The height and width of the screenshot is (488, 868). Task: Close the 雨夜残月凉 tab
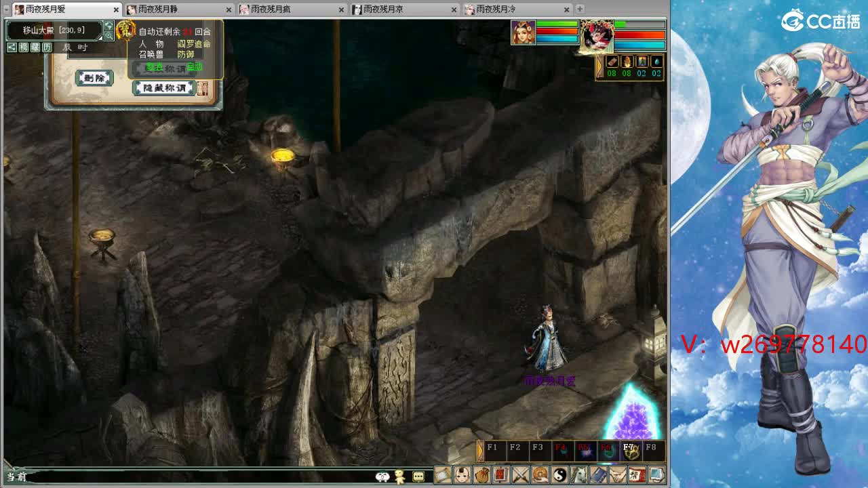click(455, 9)
